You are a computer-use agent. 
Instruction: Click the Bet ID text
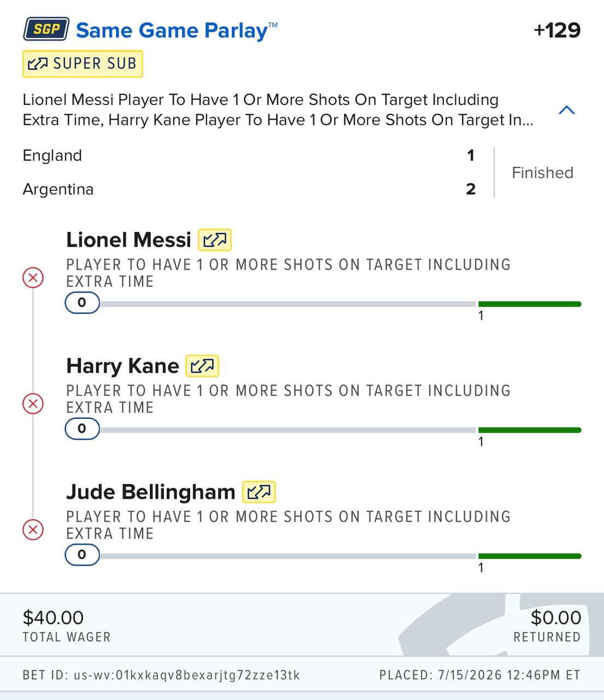tap(161, 675)
